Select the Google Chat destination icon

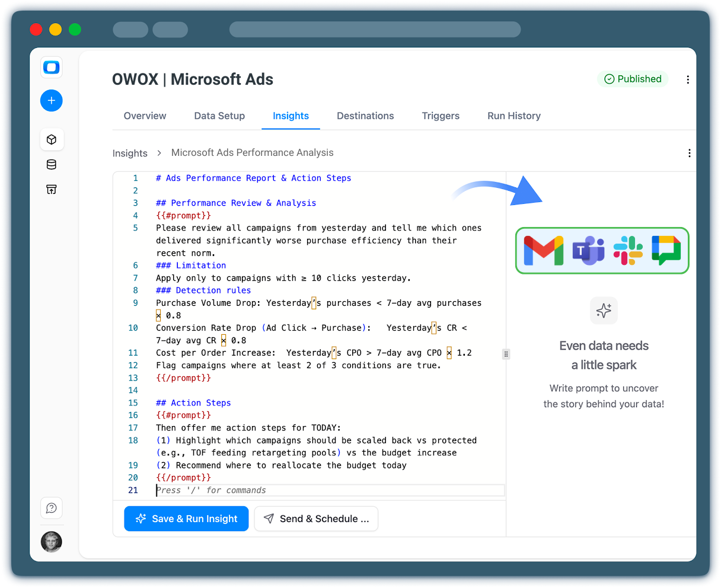[x=666, y=250]
